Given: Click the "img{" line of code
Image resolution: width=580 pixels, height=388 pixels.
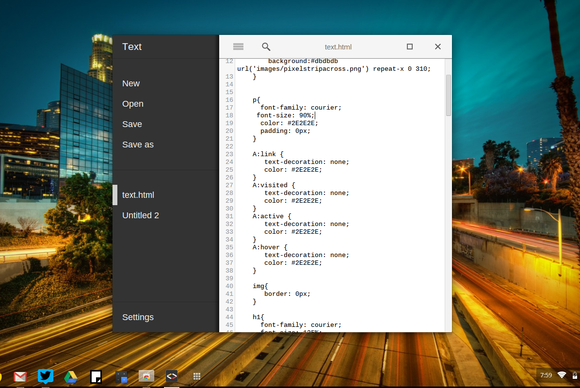Looking at the screenshot, I should (260, 286).
